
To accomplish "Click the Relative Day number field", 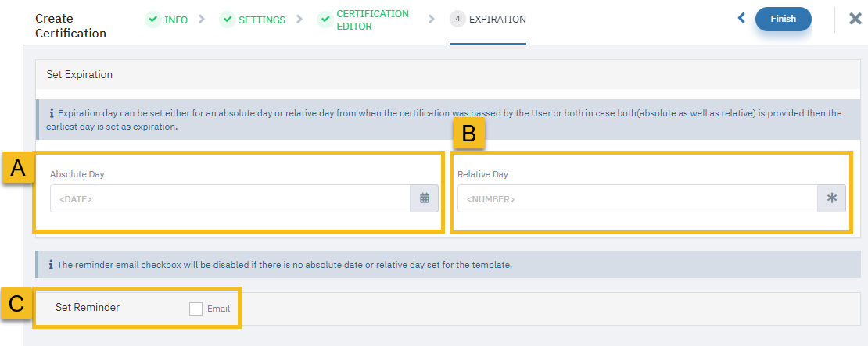I will coord(637,198).
